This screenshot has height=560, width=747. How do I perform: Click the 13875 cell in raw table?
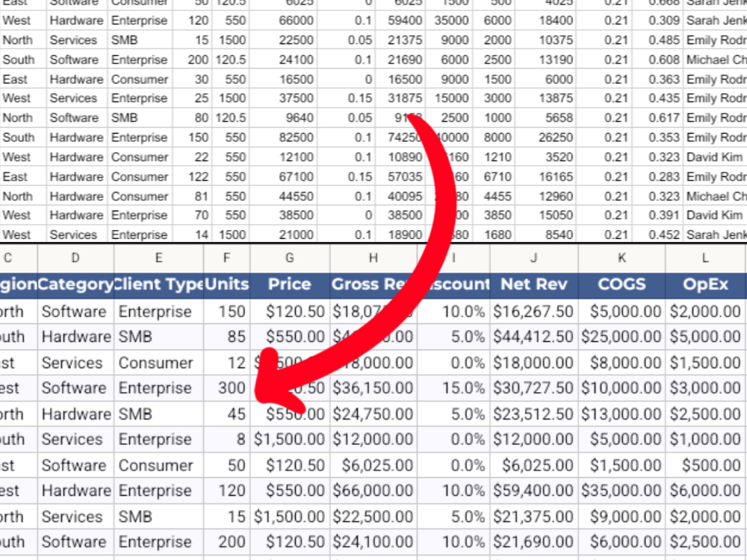click(x=545, y=99)
